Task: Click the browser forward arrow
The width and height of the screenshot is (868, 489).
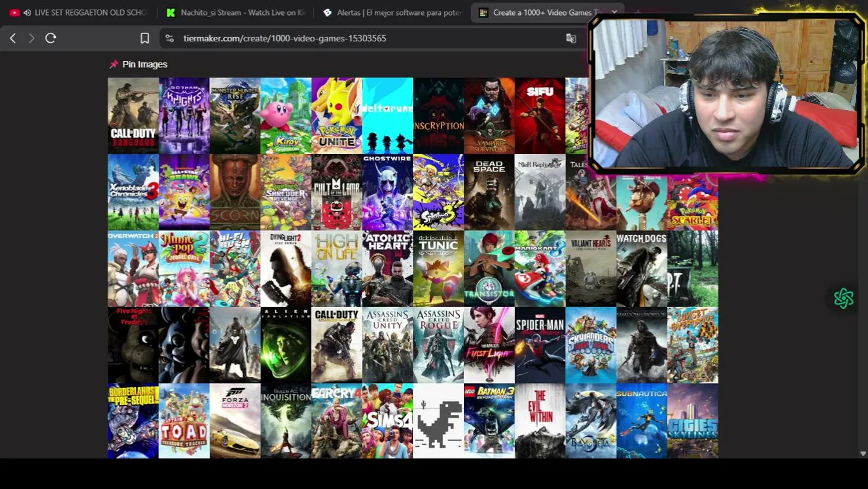Action: point(31,38)
